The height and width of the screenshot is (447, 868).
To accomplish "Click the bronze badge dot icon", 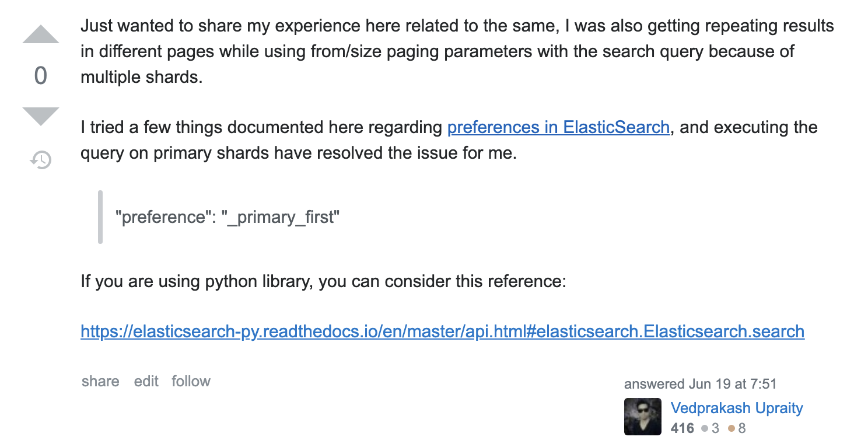I will point(731,429).
